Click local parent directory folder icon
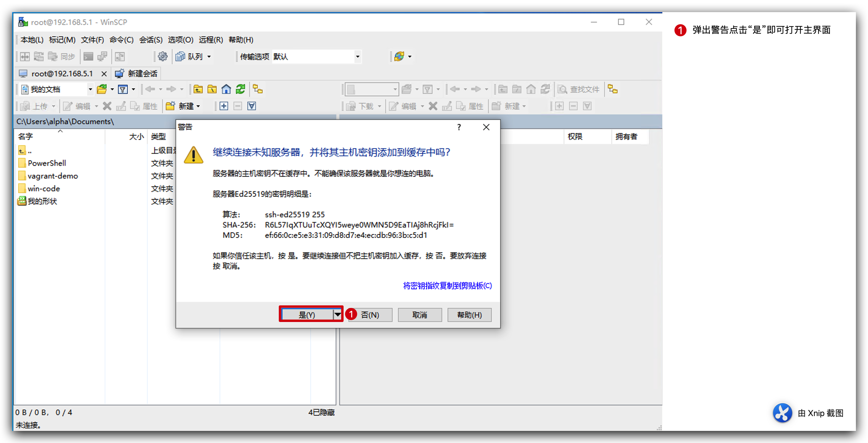This screenshot has width=868, height=443. [x=198, y=89]
